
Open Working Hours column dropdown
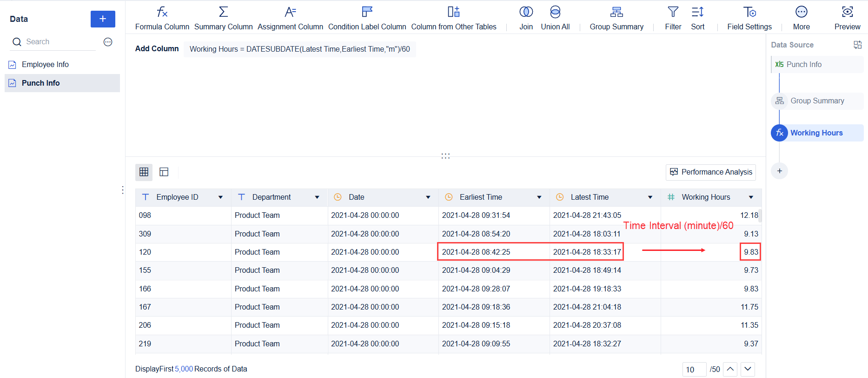[x=751, y=197]
